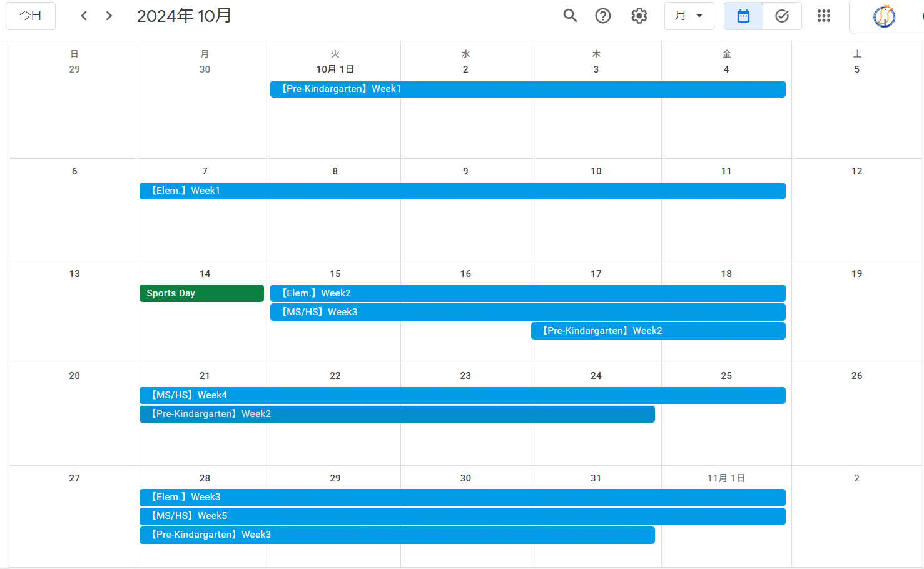The image size is (924, 569).
Task: Open 【Elem.】Week2 event
Action: point(527,293)
